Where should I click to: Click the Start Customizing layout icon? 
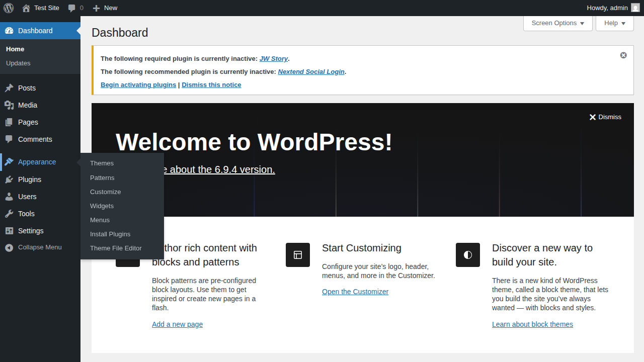(298, 255)
